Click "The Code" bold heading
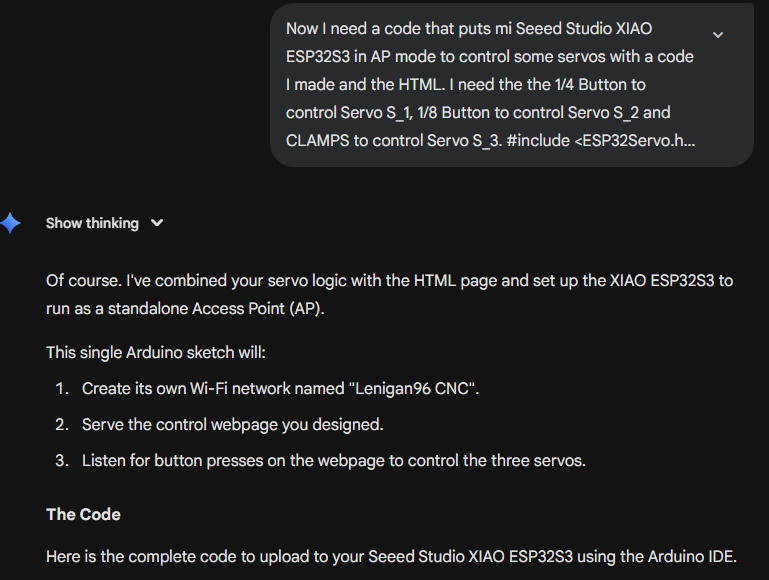Viewport: 769px width, 580px height. (x=83, y=514)
